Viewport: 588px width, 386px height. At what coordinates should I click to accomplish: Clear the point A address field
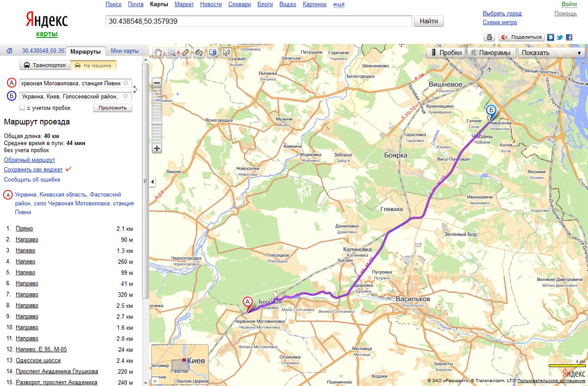click(x=125, y=83)
